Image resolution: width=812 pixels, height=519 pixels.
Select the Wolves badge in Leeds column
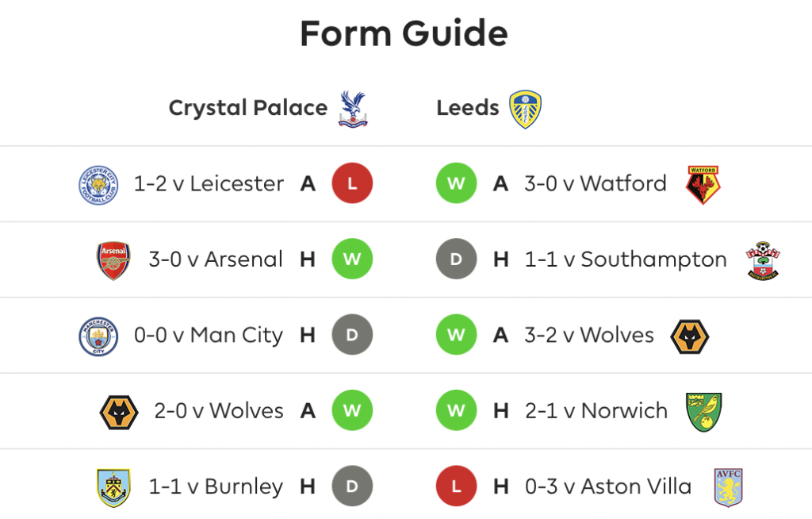click(x=689, y=336)
